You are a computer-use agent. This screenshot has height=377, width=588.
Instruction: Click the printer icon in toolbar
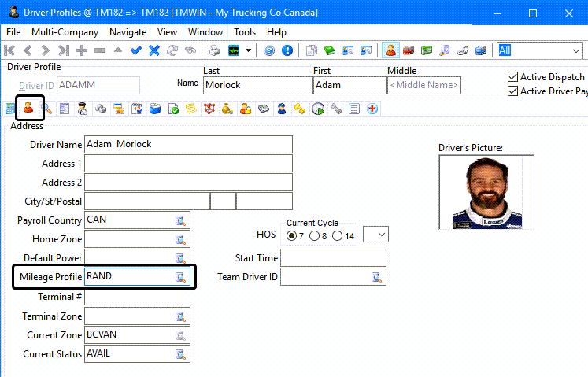(214, 50)
